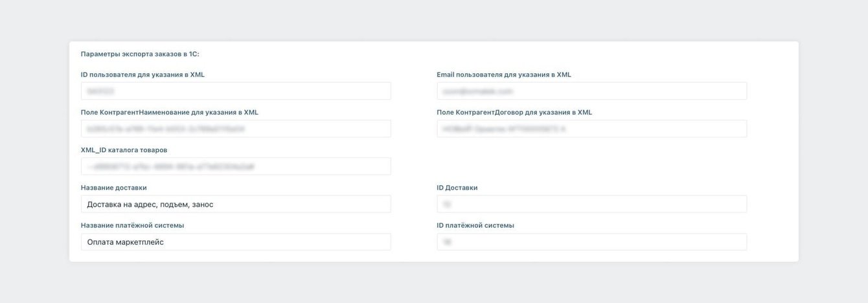Click the 'ID пользователя для указания в XML' input field
The height and width of the screenshot is (303, 868).
pyautogui.click(x=235, y=91)
